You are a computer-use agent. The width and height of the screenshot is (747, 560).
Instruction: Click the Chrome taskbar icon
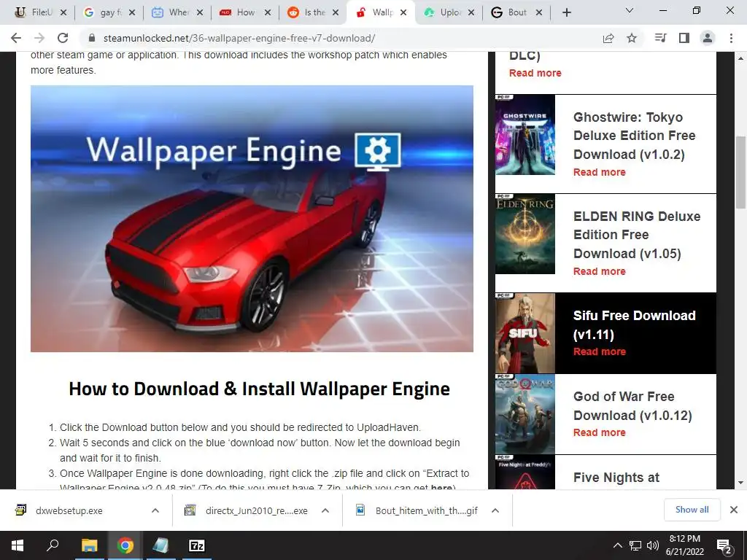click(125, 545)
